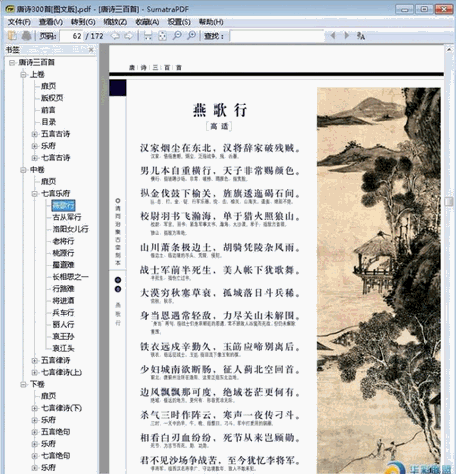This screenshot has height=474, width=456.
Task: Click the author name 高适 on the page
Action: (219, 126)
